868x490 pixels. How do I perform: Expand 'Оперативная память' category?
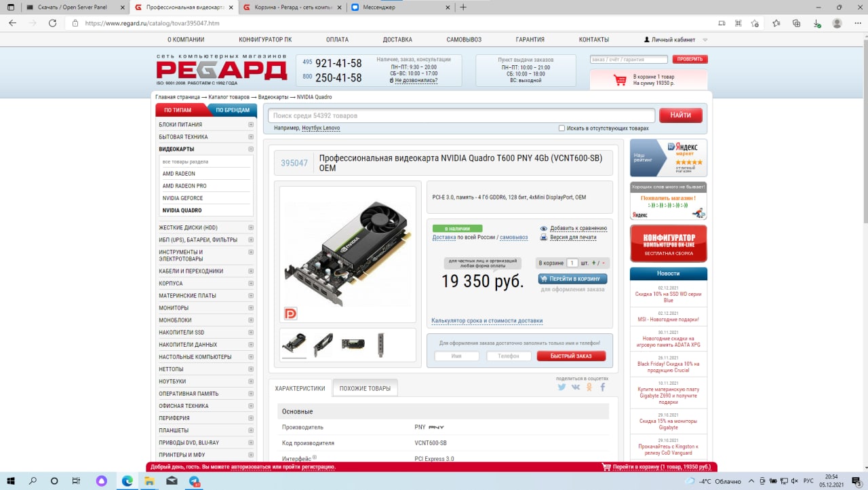251,394
